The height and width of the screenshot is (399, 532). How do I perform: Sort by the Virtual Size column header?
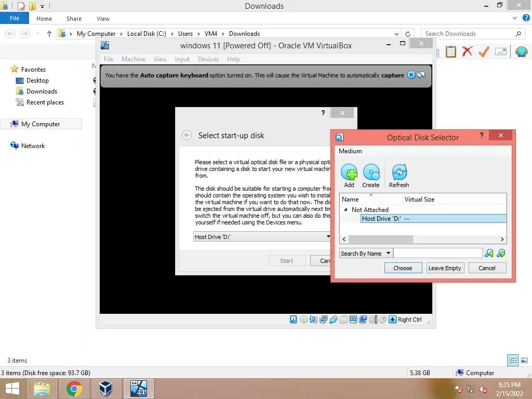tap(454, 199)
